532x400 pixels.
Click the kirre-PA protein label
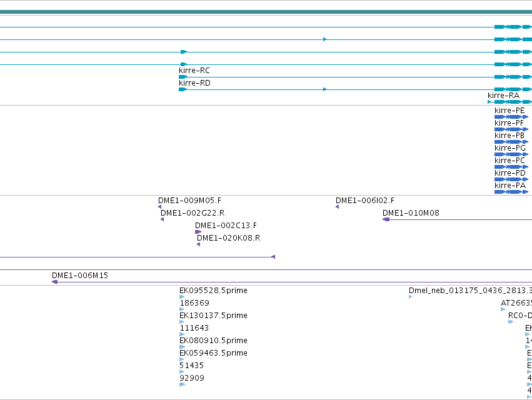(x=510, y=186)
